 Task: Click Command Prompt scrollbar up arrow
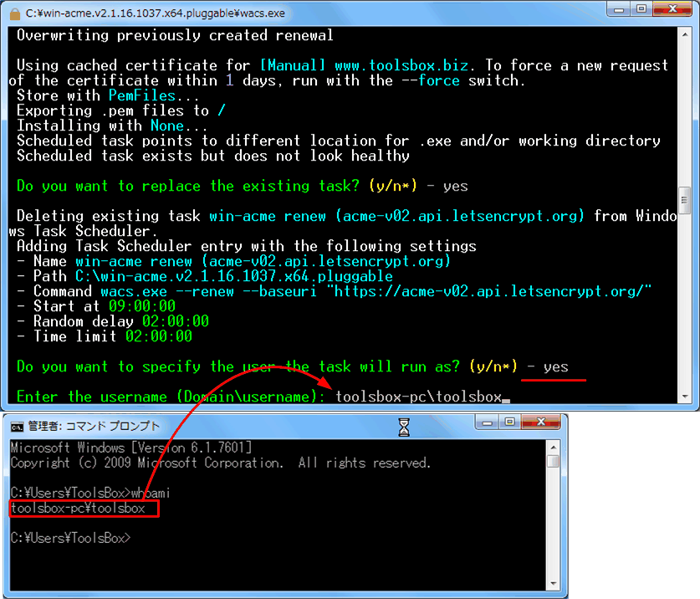pyautogui.click(x=553, y=447)
